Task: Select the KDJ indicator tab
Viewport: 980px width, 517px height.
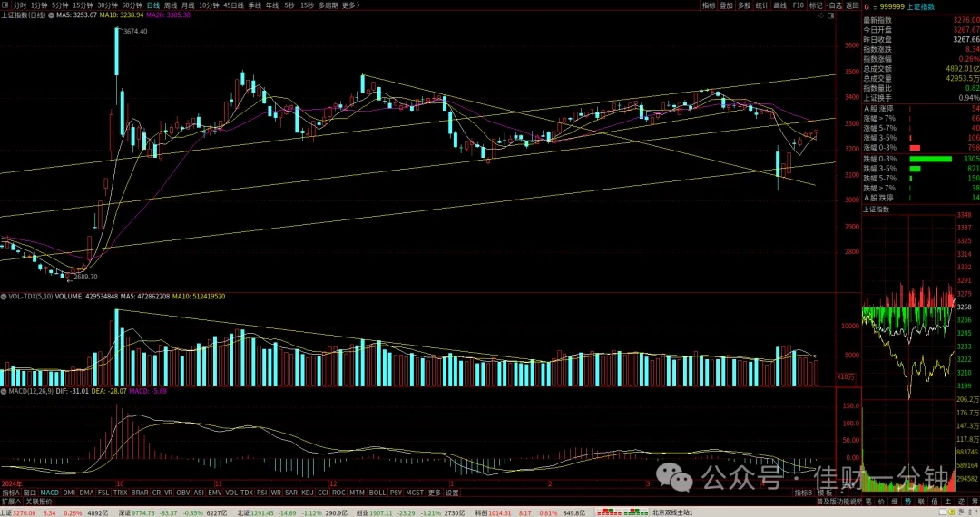Action: [x=307, y=493]
